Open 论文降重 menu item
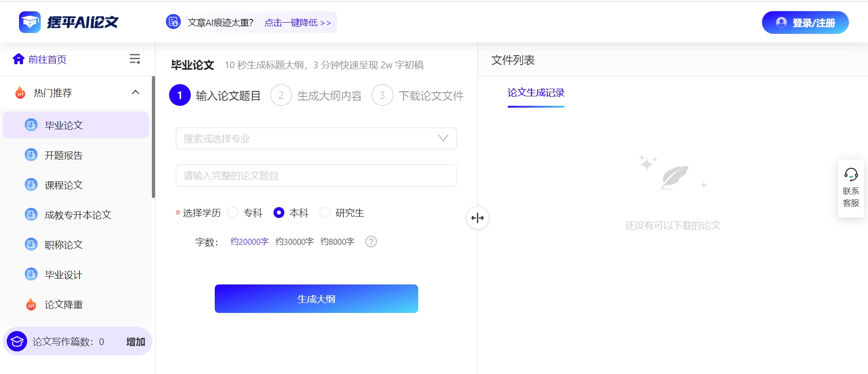868x374 pixels. (76, 304)
